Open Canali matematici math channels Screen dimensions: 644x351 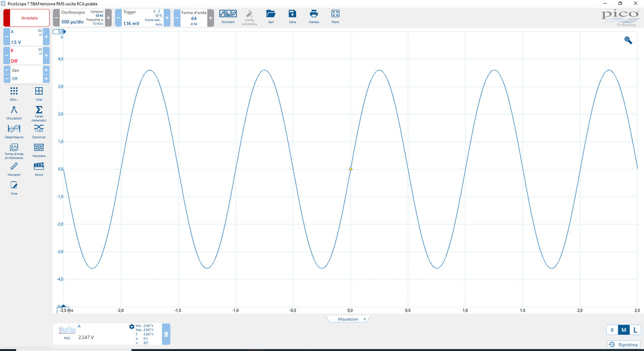pyautogui.click(x=39, y=114)
